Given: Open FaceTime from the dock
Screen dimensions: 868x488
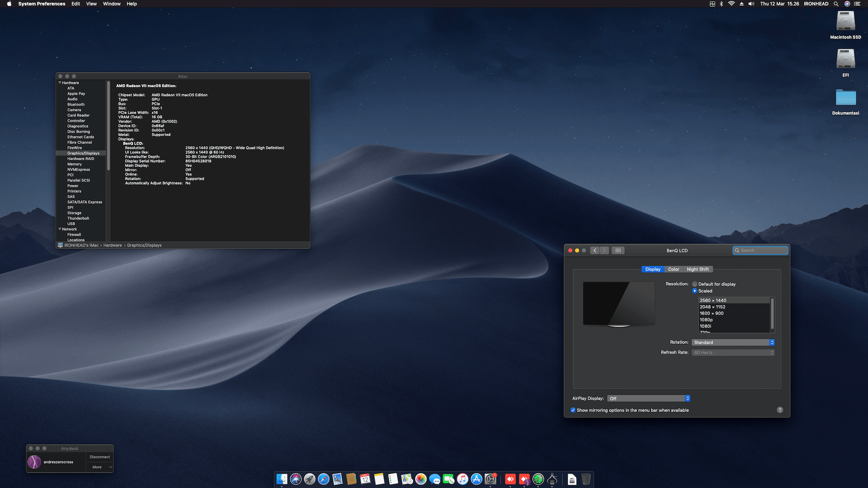Looking at the screenshot, I should (x=448, y=479).
